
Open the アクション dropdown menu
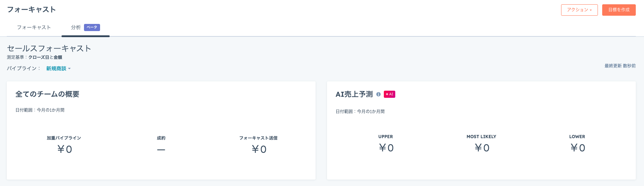click(579, 10)
